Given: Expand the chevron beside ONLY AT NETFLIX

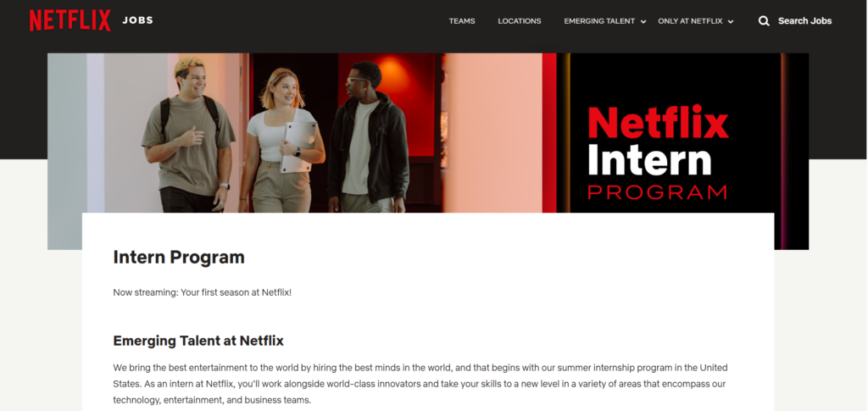Looking at the screenshot, I should [731, 21].
